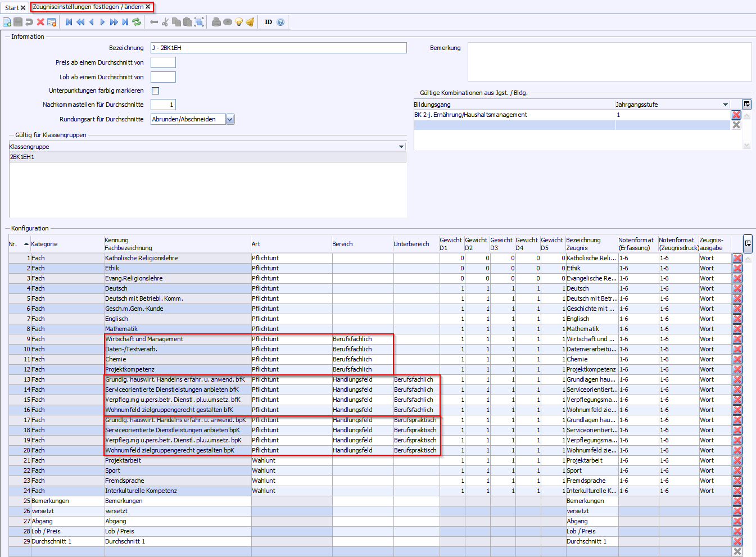Click the Bereich column header
The width and height of the screenshot is (756, 557).
363,244
